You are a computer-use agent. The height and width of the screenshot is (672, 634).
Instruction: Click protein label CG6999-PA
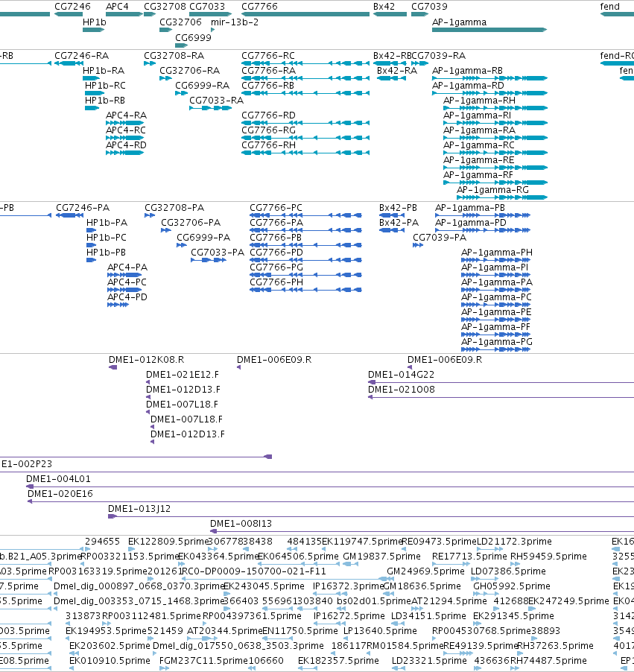point(203,238)
